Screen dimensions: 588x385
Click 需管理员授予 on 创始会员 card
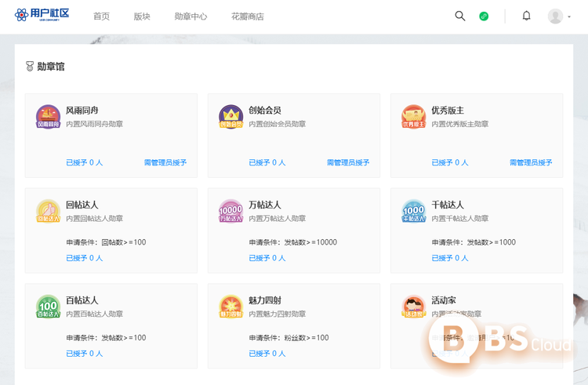(348, 162)
